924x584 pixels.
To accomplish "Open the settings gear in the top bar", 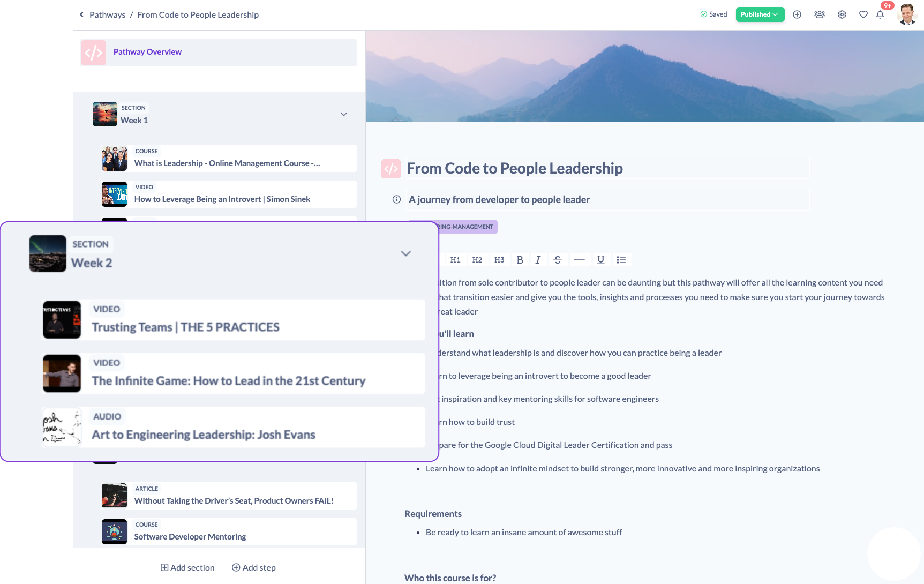I will pos(842,14).
